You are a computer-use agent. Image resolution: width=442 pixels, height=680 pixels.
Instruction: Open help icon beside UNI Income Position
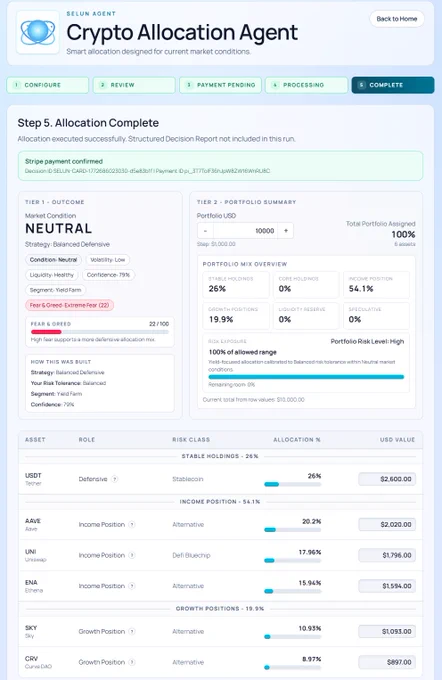click(132, 556)
